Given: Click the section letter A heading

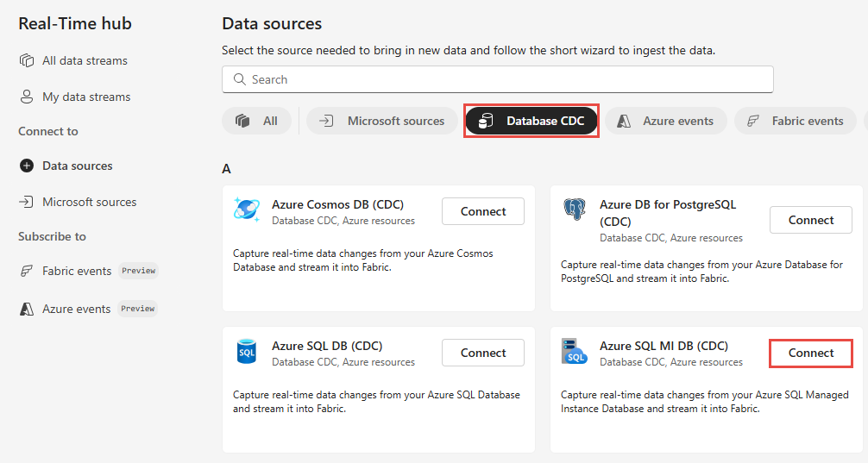Looking at the screenshot, I should coord(226,169).
